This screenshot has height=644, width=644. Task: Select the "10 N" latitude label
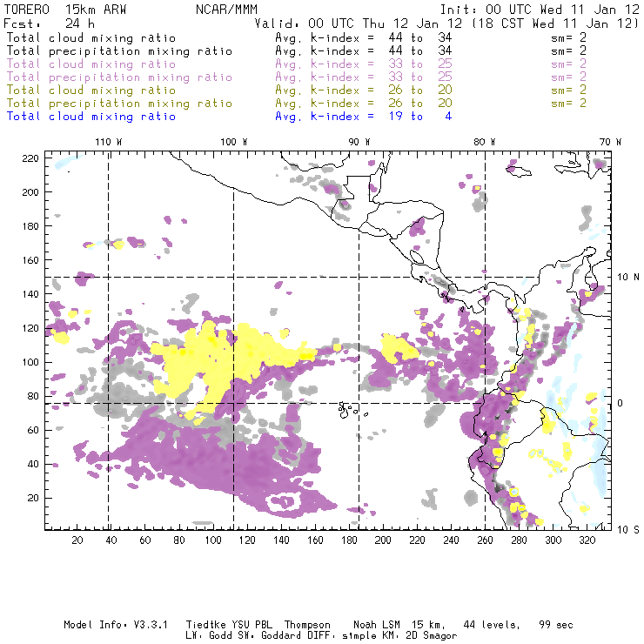(628, 278)
